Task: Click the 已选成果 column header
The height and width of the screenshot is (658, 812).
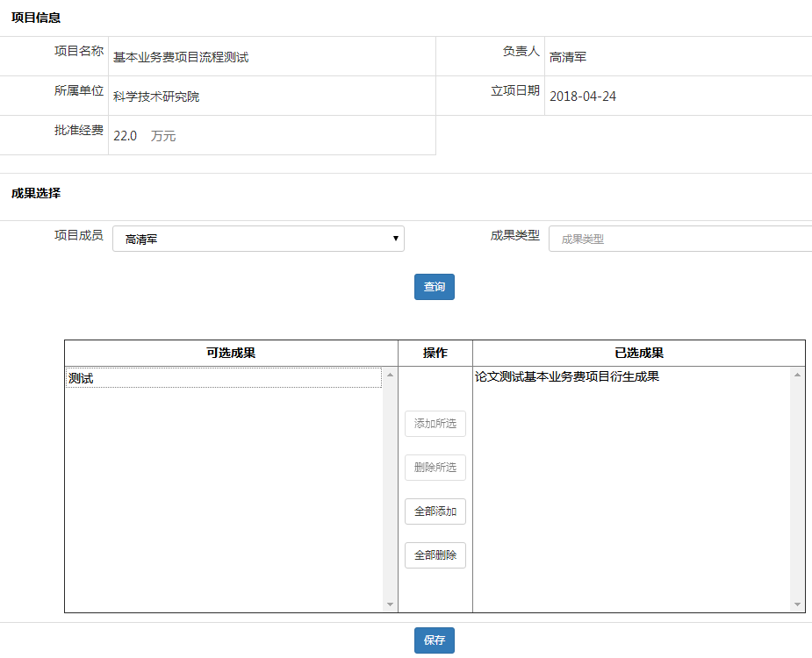Action: pos(638,353)
